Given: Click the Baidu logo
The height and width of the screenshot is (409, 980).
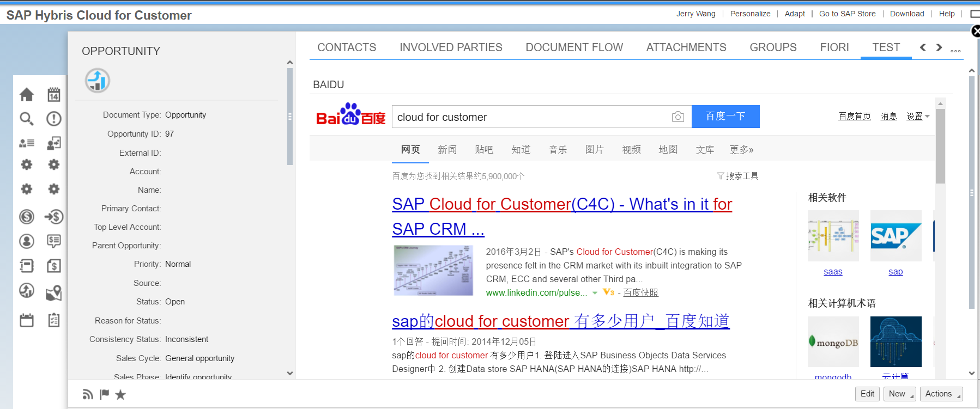Looking at the screenshot, I should [x=350, y=115].
